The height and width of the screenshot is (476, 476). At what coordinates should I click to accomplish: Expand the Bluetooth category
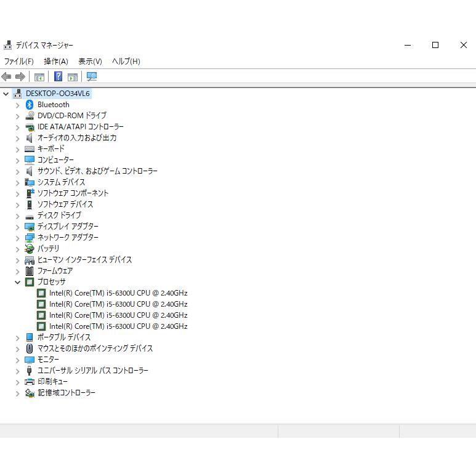18,105
